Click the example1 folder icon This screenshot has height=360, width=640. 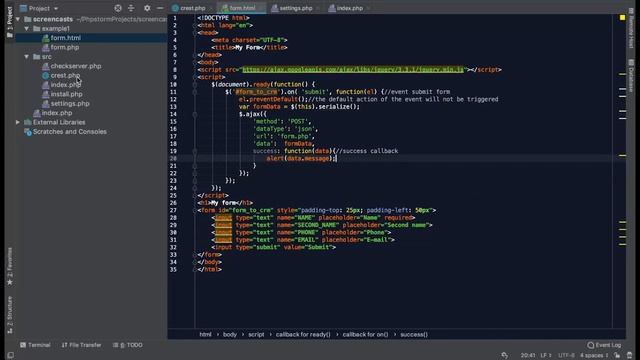coord(37,29)
